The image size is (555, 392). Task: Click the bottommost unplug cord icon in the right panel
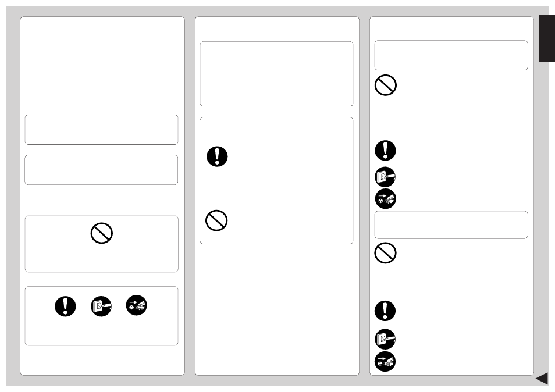pos(385,362)
